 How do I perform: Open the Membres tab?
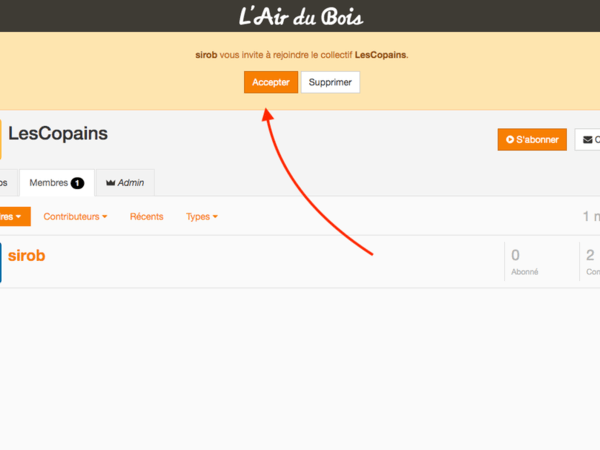pos(57,183)
